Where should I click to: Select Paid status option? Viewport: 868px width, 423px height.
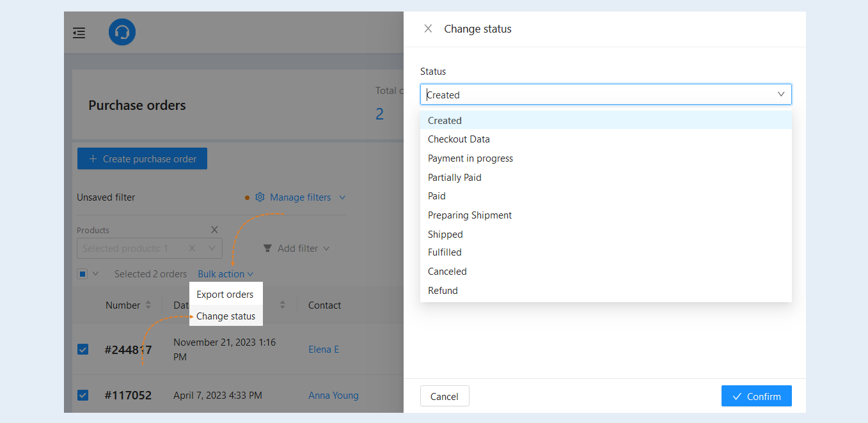tap(606, 196)
